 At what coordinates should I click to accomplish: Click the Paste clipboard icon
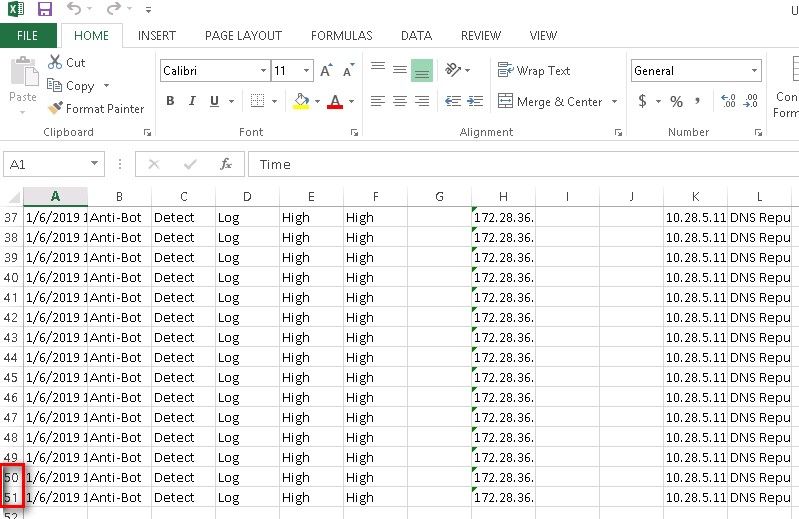coord(24,71)
